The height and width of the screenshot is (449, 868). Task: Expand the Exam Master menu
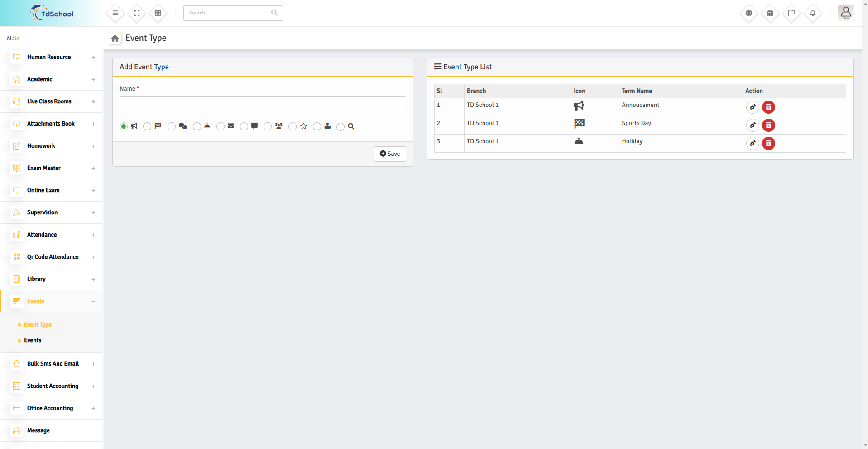[x=44, y=168]
